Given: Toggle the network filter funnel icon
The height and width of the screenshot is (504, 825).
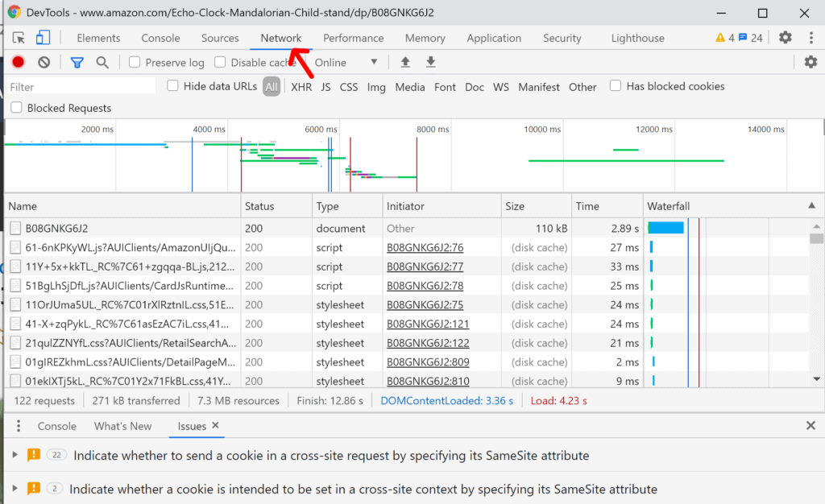Looking at the screenshot, I should point(77,63).
